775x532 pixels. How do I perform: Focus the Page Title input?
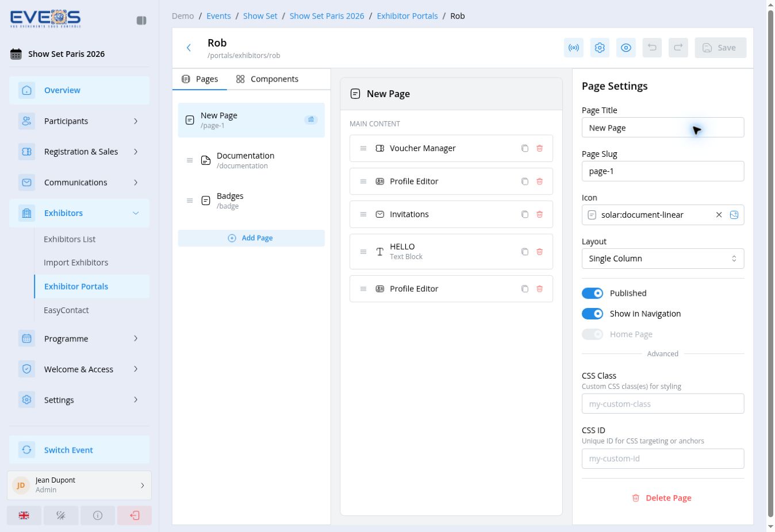point(663,128)
